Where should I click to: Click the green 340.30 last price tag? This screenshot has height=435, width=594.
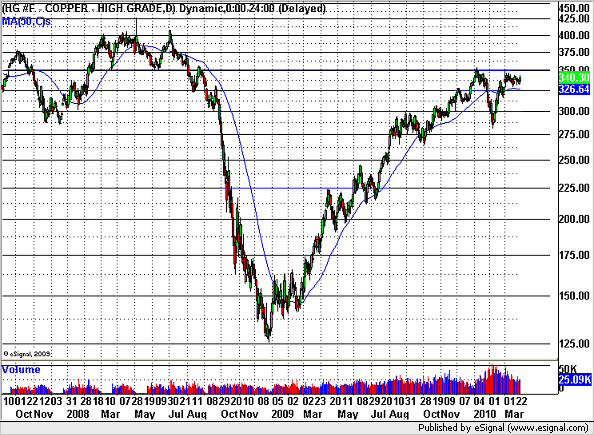click(x=574, y=78)
